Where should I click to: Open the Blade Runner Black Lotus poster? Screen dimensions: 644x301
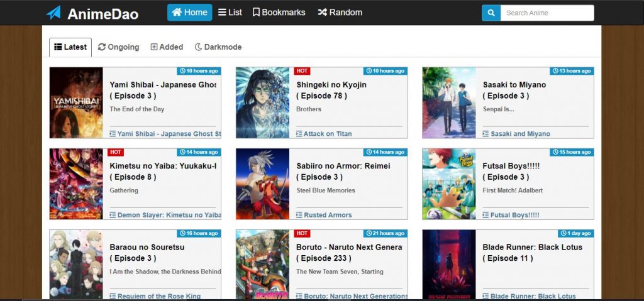[449, 265]
